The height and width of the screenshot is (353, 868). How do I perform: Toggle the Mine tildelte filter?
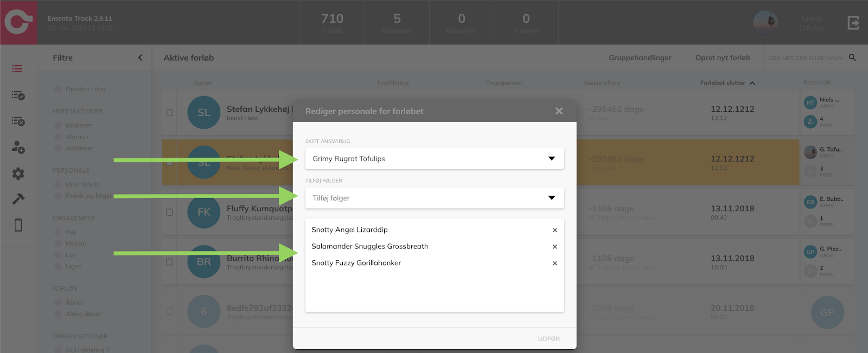click(x=58, y=185)
